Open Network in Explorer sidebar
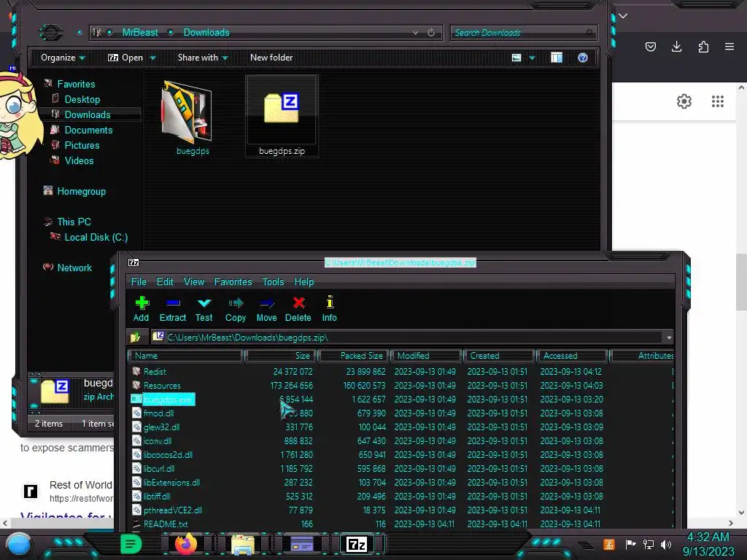This screenshot has height=560, width=747. (74, 268)
